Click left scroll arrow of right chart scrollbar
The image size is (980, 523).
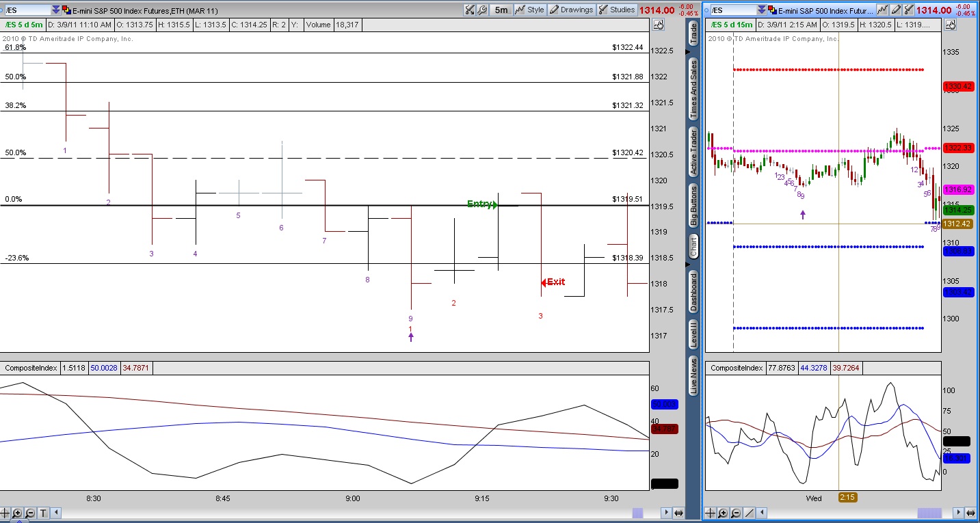pyautogui.click(x=761, y=512)
